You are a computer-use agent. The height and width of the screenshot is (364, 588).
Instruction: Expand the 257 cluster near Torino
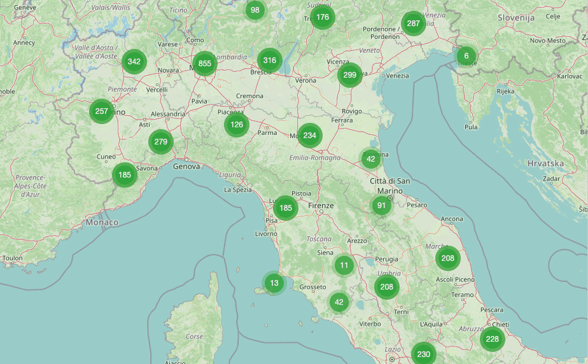click(x=101, y=111)
